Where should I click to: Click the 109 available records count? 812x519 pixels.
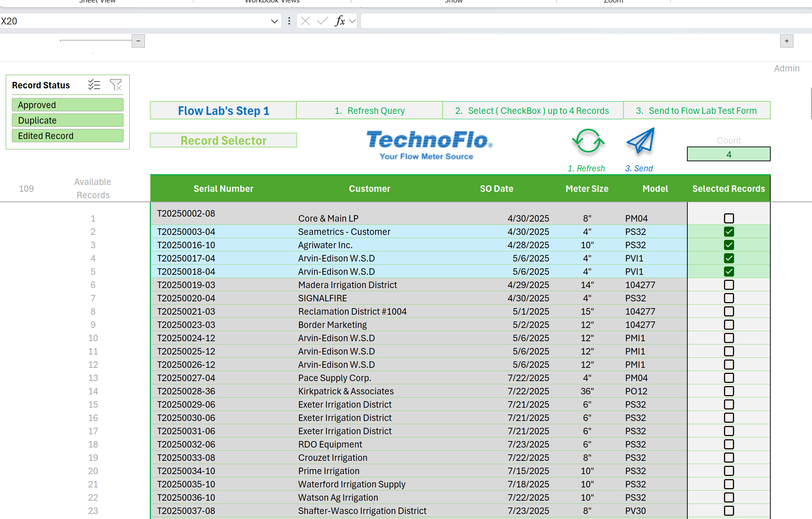tap(26, 189)
